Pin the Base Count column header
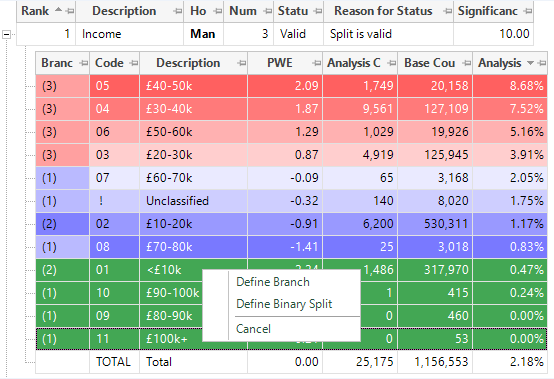 click(x=467, y=63)
